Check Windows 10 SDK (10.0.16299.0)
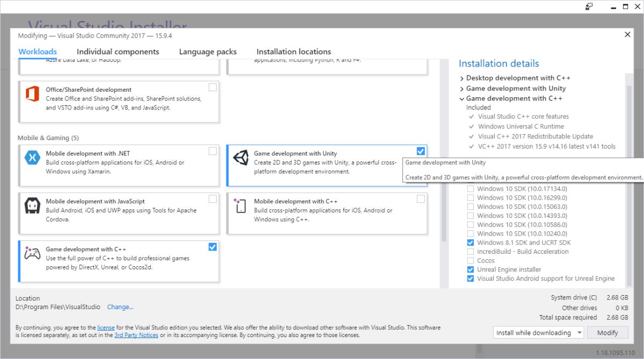Image resolution: width=644 pixels, height=359 pixels. [x=471, y=197]
